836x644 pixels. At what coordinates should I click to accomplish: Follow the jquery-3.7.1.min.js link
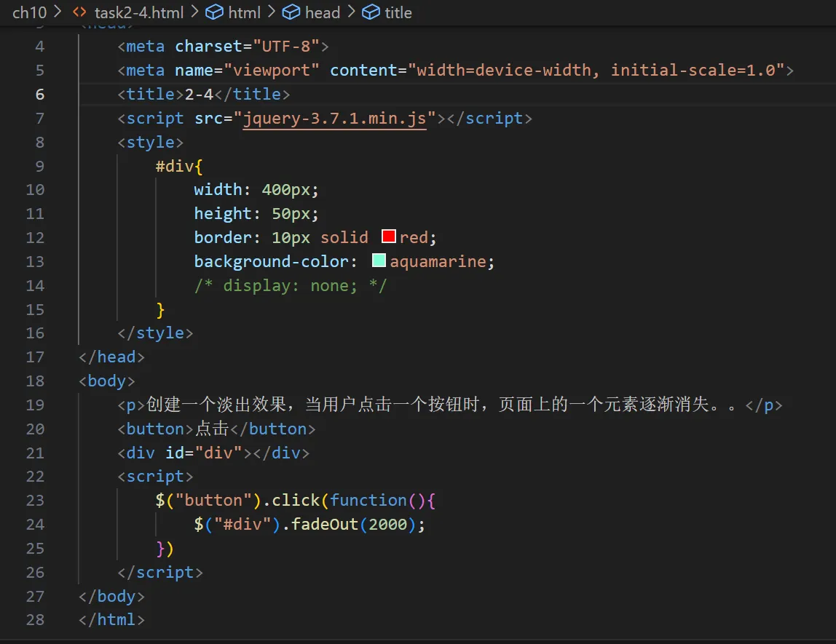tap(335, 119)
